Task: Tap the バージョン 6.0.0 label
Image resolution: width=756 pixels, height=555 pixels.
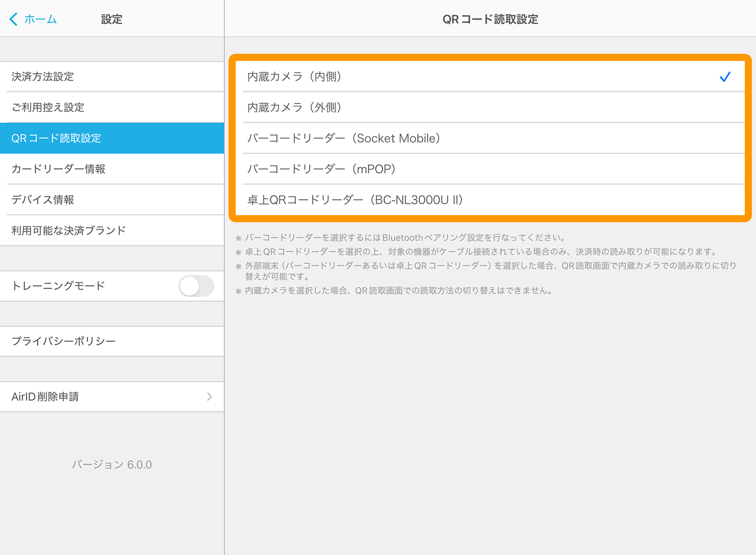Action: coord(112,465)
